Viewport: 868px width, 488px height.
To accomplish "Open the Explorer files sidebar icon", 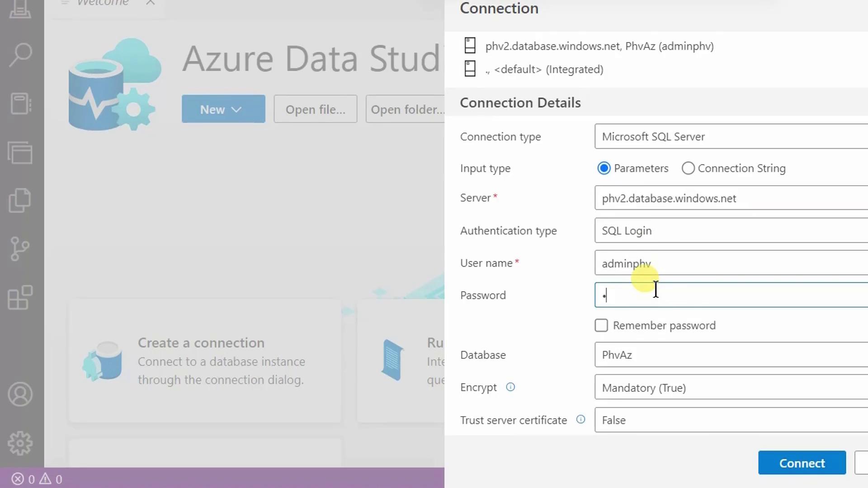I will click(x=19, y=200).
